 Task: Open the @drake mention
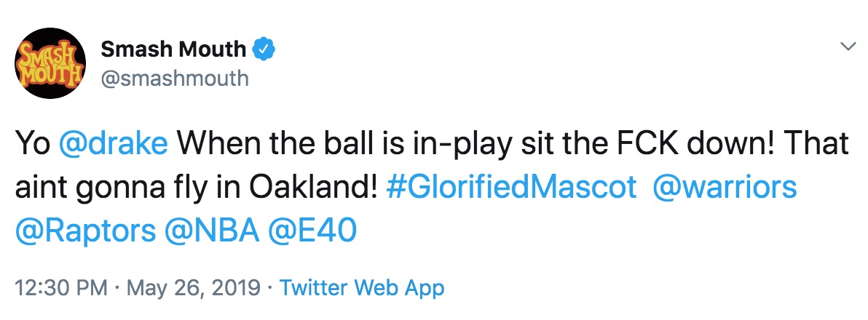[x=112, y=145]
